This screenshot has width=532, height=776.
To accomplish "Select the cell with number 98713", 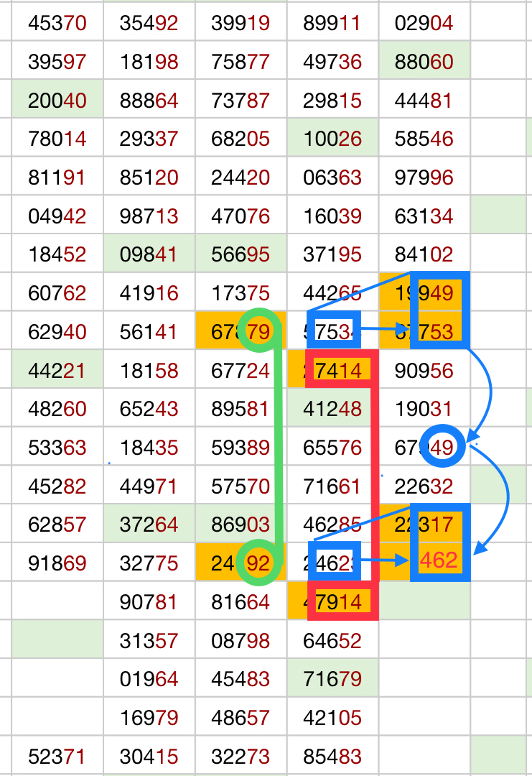I will point(149,216).
